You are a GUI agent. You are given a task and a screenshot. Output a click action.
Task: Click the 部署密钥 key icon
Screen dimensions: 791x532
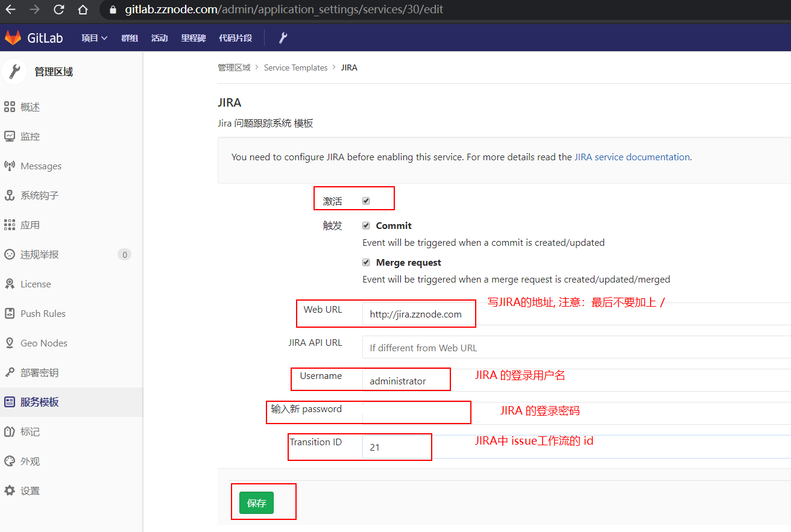(10, 372)
